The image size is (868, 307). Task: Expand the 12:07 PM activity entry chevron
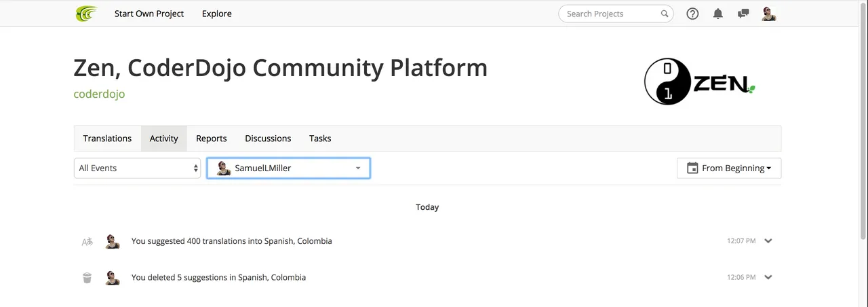pyautogui.click(x=768, y=240)
